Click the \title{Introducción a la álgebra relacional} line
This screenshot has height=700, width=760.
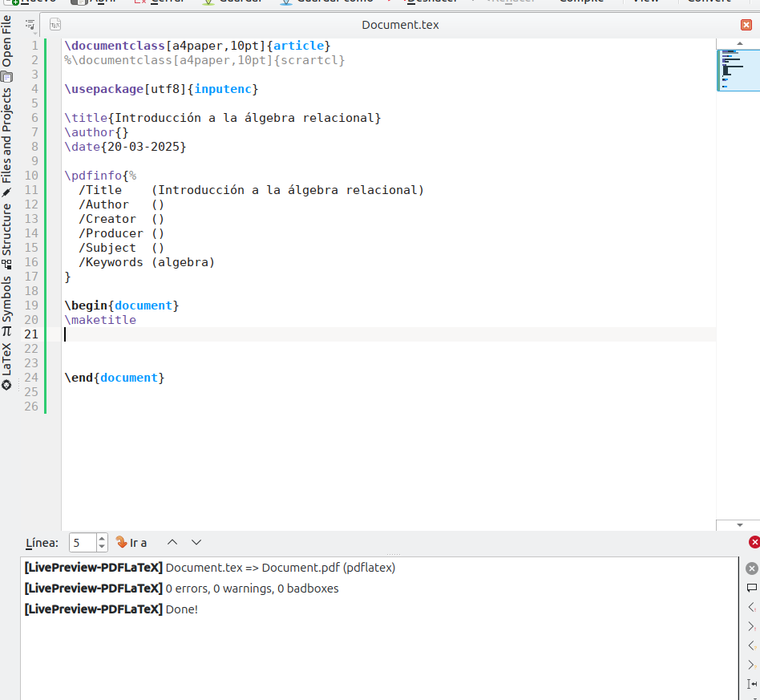pos(223,118)
